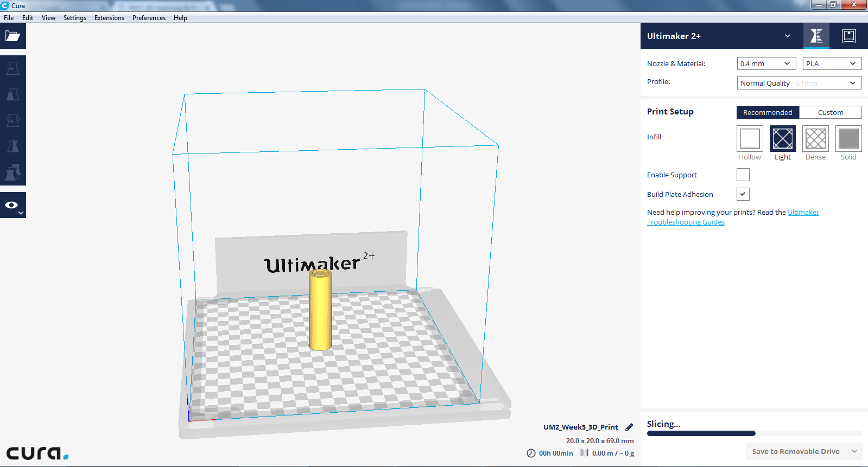Open the 0.4 mm nozzle dropdown
Screen dimensions: 868x467
pyautogui.click(x=766, y=63)
